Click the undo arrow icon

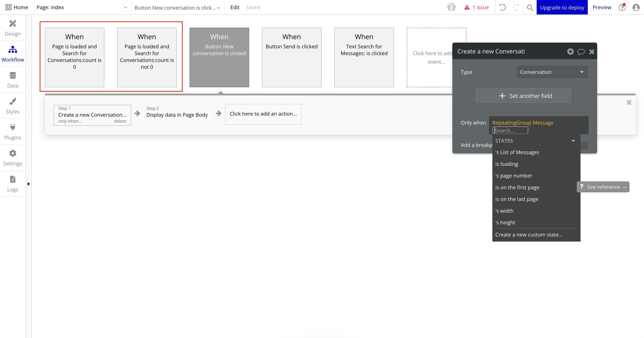pos(502,7)
